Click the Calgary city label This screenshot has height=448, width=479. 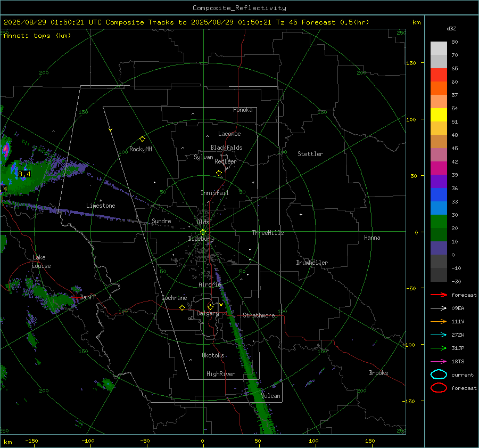(x=208, y=313)
